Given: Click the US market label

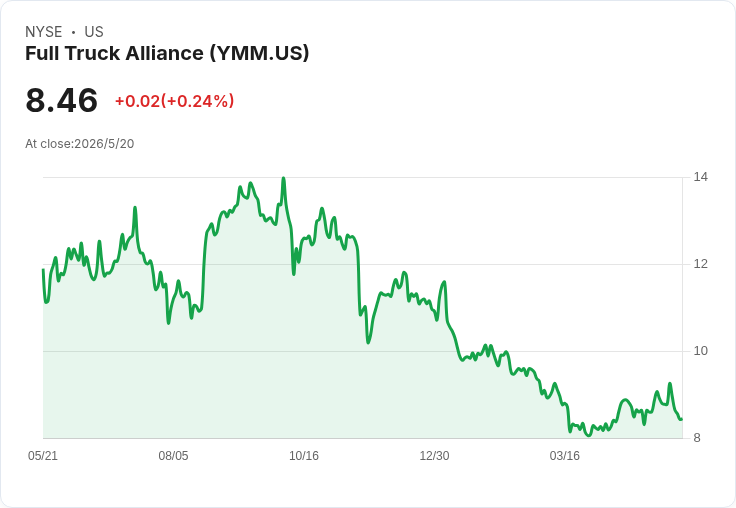Looking at the screenshot, I should pos(94,32).
